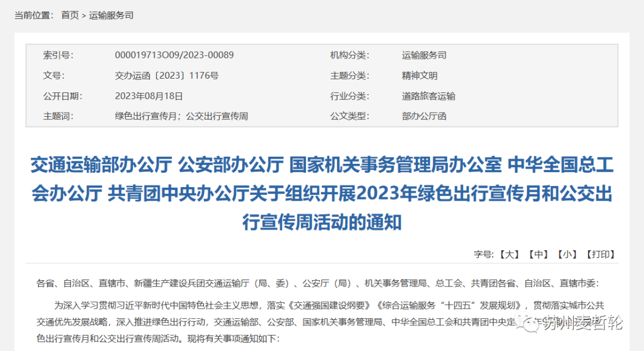Click the closing line 现将有关事项通知如下
The height and width of the screenshot is (351, 644).
[x=233, y=338]
